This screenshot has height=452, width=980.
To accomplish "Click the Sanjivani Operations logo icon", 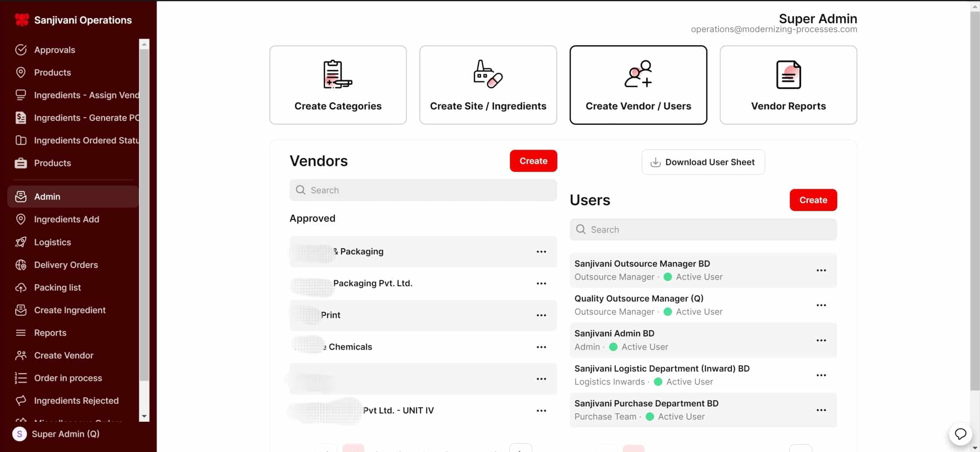I will pyautogui.click(x=22, y=20).
